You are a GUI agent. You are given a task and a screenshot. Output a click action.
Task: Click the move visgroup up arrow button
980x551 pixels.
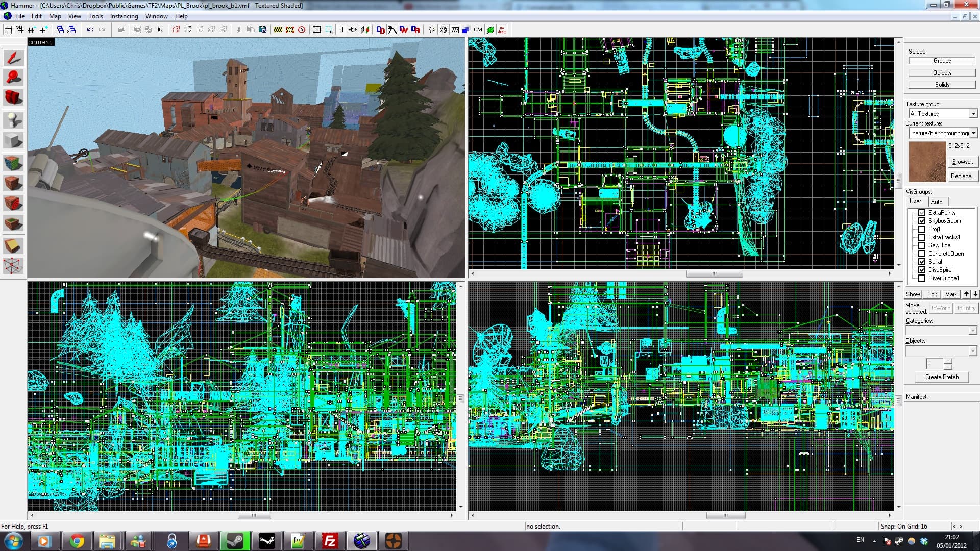point(966,294)
